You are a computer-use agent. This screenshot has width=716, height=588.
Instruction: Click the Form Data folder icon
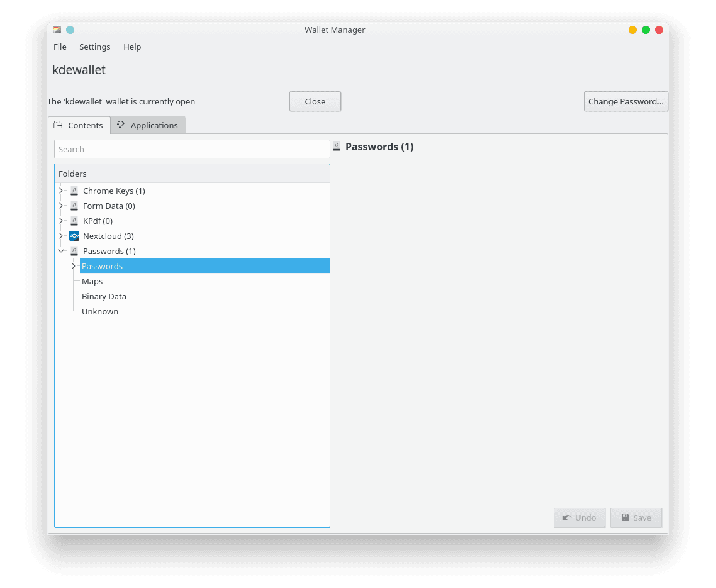[74, 206]
